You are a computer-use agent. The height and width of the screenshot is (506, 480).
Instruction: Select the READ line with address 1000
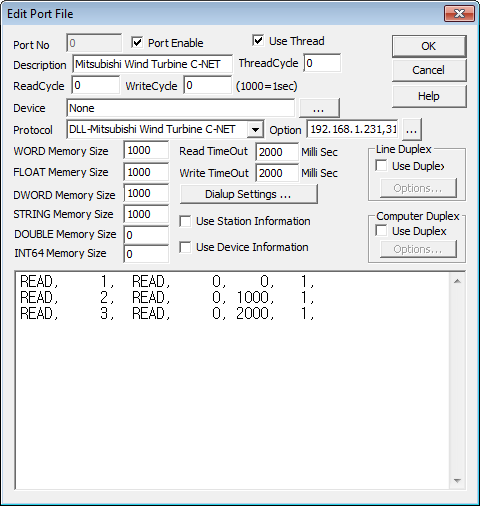point(167,297)
